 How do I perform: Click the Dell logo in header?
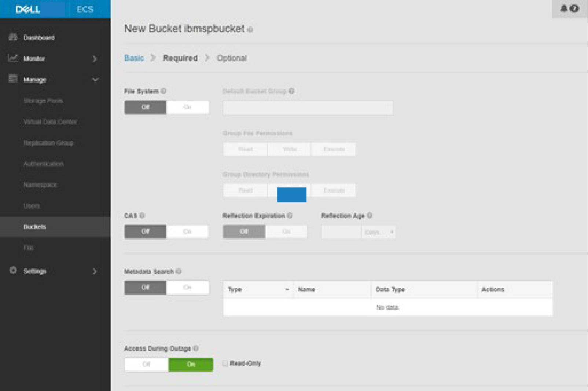[28, 9]
